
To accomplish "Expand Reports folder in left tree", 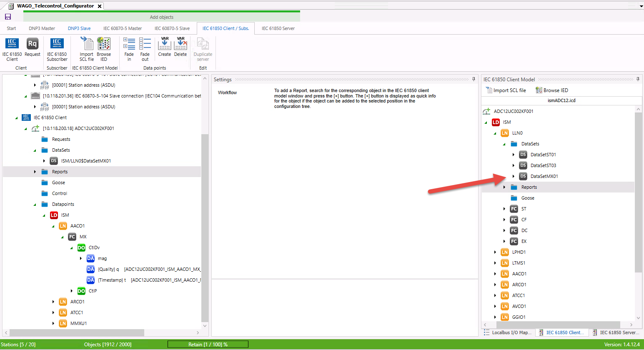I will coord(35,172).
